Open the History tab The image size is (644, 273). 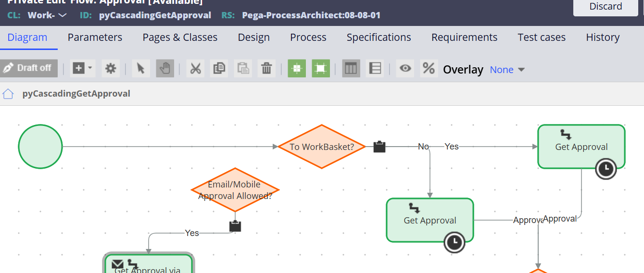[603, 37]
